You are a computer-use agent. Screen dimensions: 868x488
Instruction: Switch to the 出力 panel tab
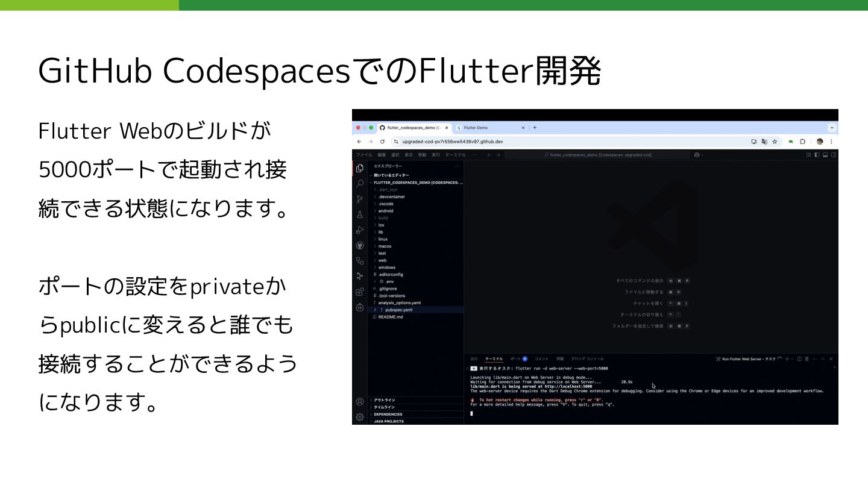coord(474,359)
